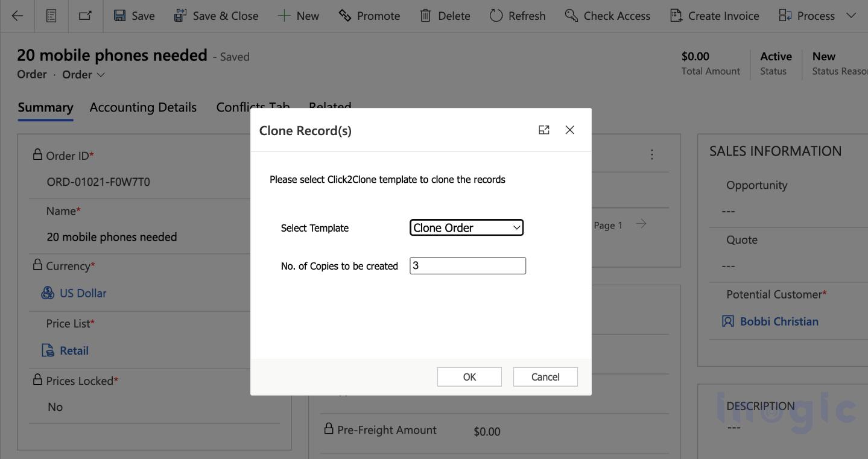Screen dimensions: 868x459
Task: Expand the Process dropdown menu
Action: (851, 16)
